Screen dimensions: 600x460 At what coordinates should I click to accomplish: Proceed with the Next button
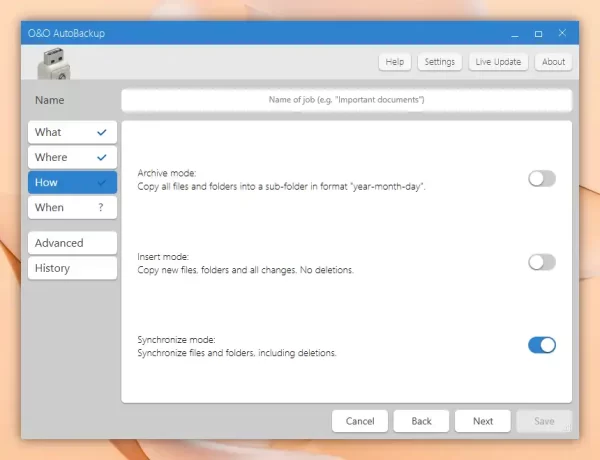click(483, 421)
